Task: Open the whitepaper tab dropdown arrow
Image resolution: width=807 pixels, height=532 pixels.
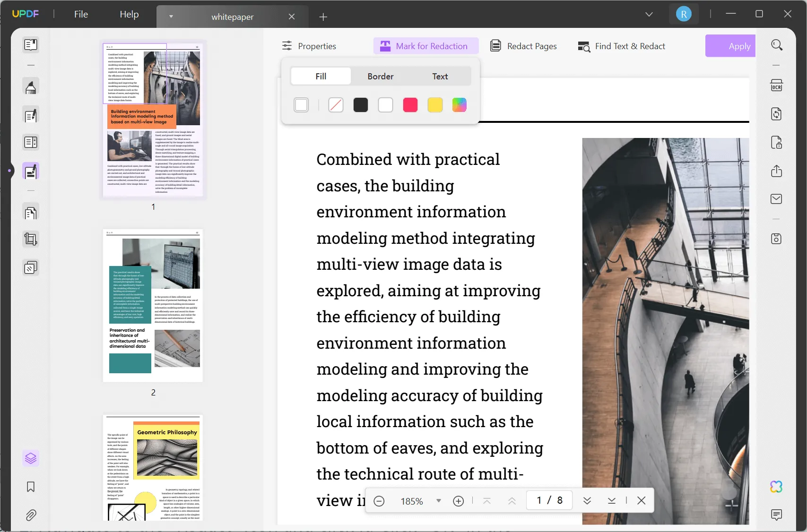Action: coord(171,17)
